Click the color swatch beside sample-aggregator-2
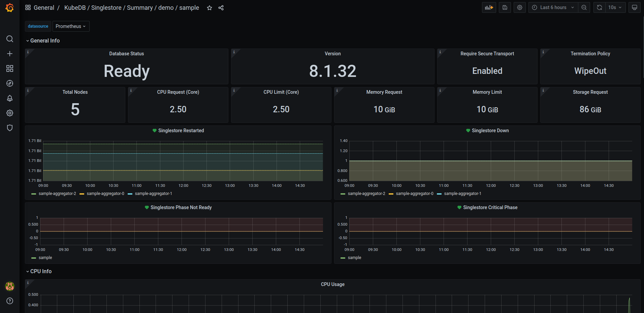 tap(33, 193)
